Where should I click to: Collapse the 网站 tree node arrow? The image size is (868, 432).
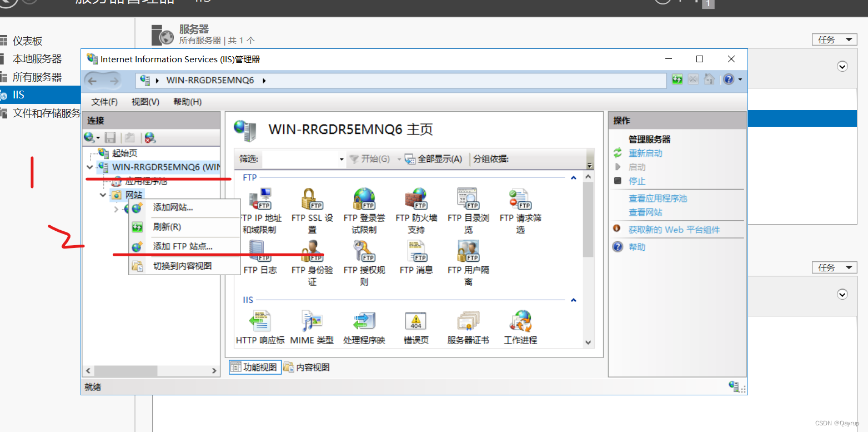click(103, 195)
